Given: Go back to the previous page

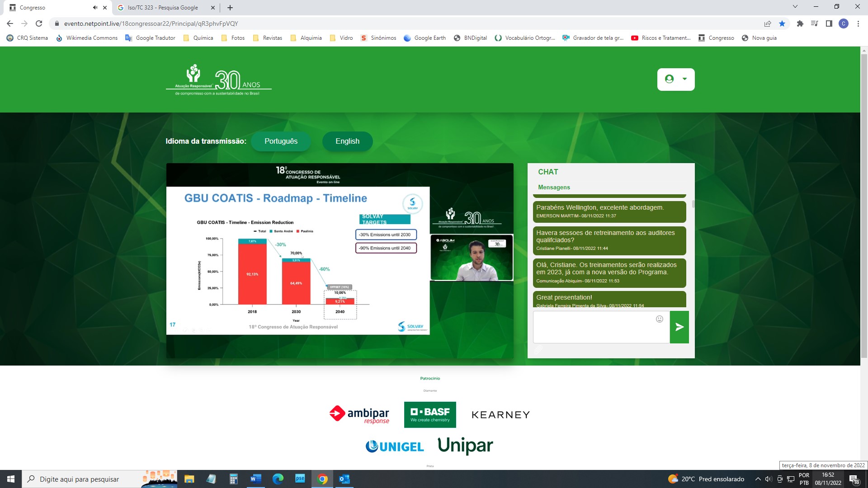Looking at the screenshot, I should point(10,23).
